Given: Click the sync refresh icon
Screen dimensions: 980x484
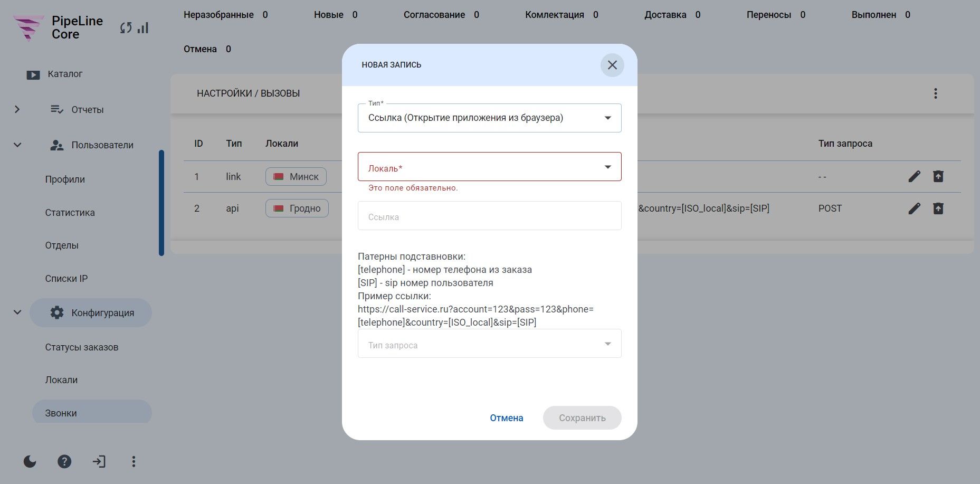Looking at the screenshot, I should [x=126, y=28].
